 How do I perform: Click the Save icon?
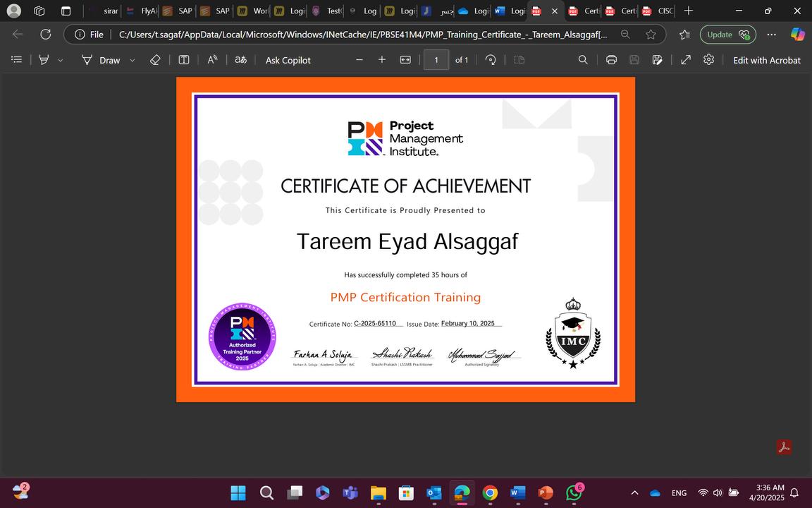tap(634, 59)
